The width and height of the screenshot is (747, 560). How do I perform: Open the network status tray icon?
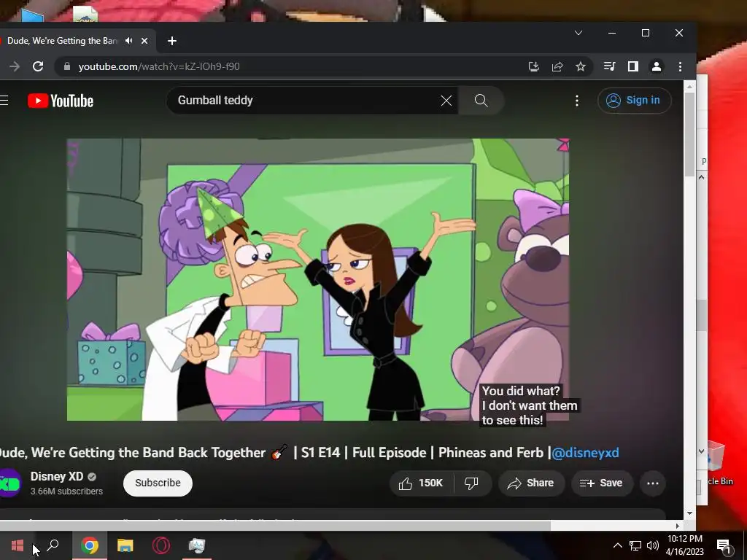[635, 545]
